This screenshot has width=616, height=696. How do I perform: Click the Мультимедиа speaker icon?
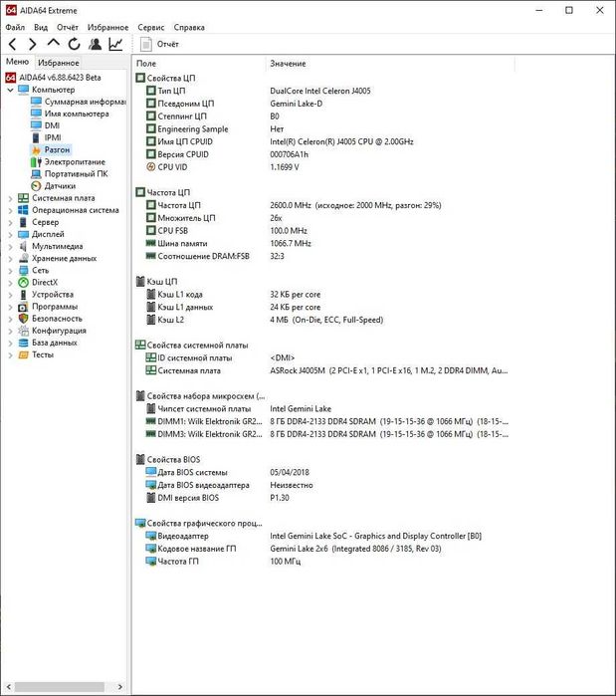(23, 246)
